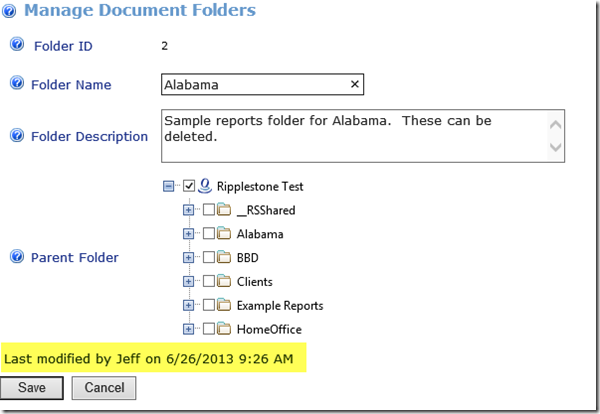Click the BBD folder icon
The width and height of the screenshot is (600, 414).
(224, 258)
